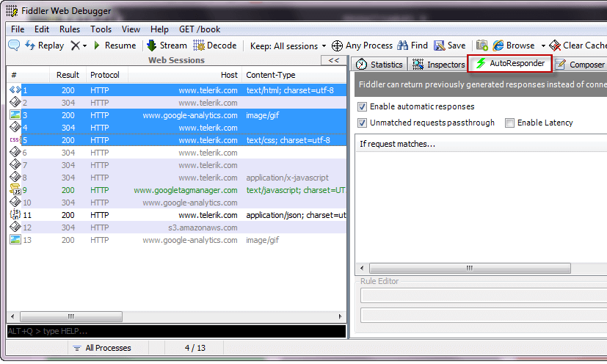Click the Find binoculars button
Image resolution: width=607 pixels, height=364 pixels.
pyautogui.click(x=412, y=45)
